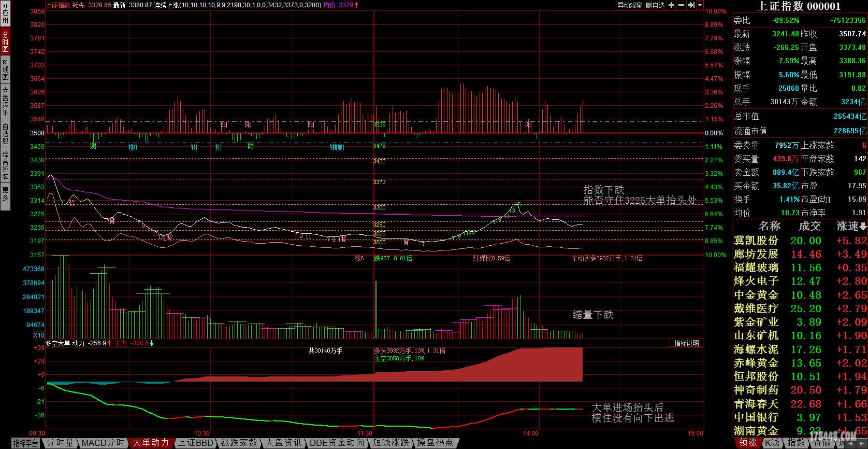Click the 名称 column header
The image size is (868, 449).
click(x=770, y=226)
